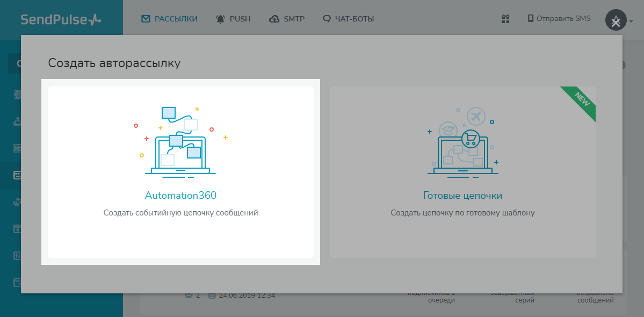Choose the Готовые цепочки laptop illustration
Screen dimensions: 644x317
463,143
